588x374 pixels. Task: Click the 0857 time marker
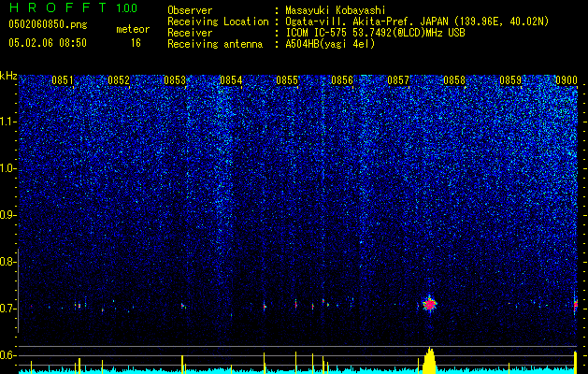click(x=398, y=80)
